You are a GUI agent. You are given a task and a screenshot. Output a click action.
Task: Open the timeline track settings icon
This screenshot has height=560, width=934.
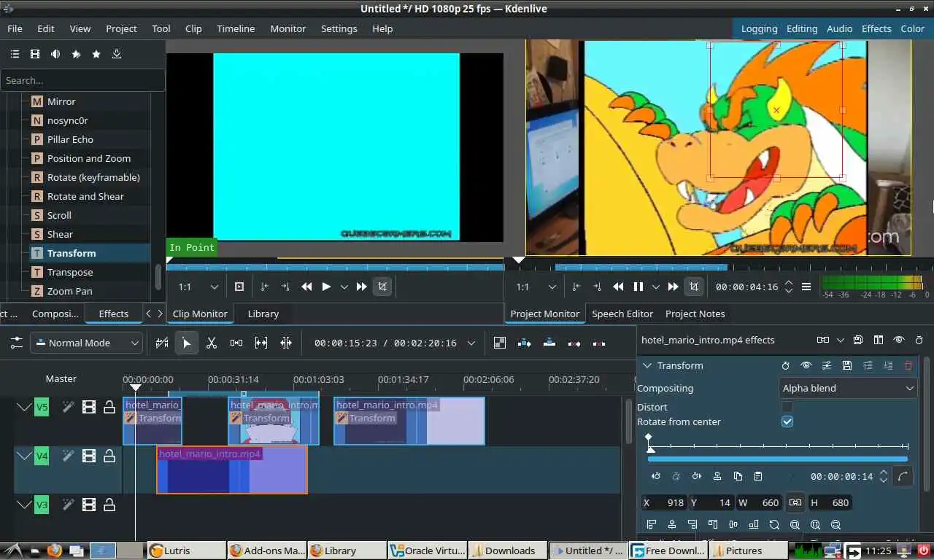[x=16, y=343]
